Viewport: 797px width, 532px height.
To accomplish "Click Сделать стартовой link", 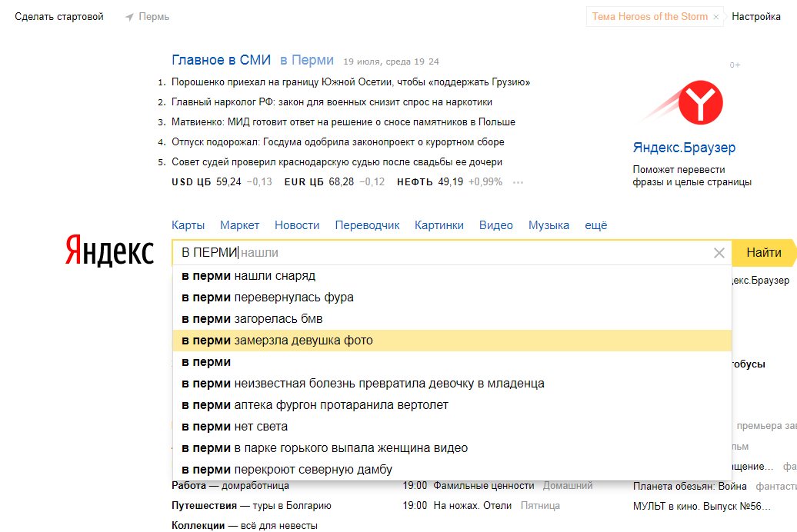I will click(x=59, y=17).
